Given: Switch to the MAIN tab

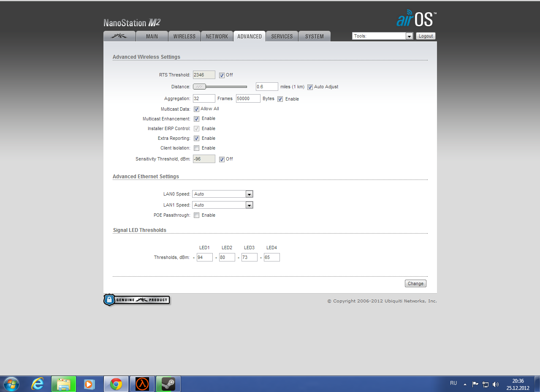Looking at the screenshot, I should click(152, 36).
